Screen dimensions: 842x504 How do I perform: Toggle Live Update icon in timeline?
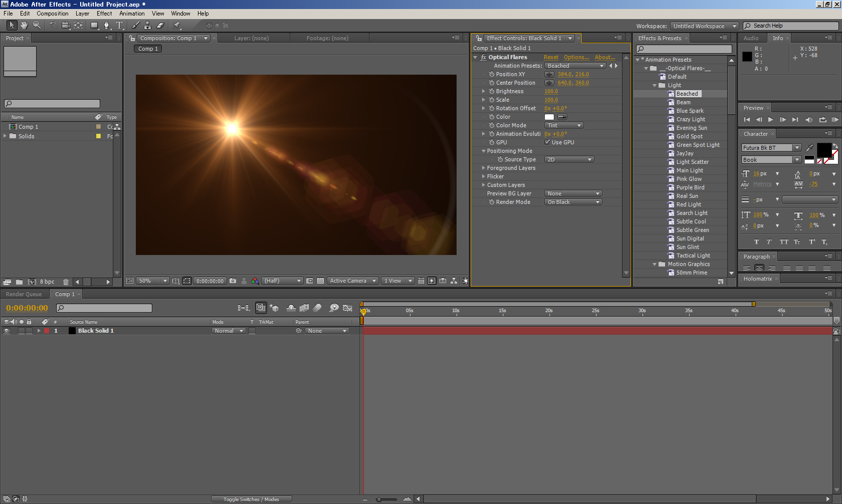coord(261,308)
